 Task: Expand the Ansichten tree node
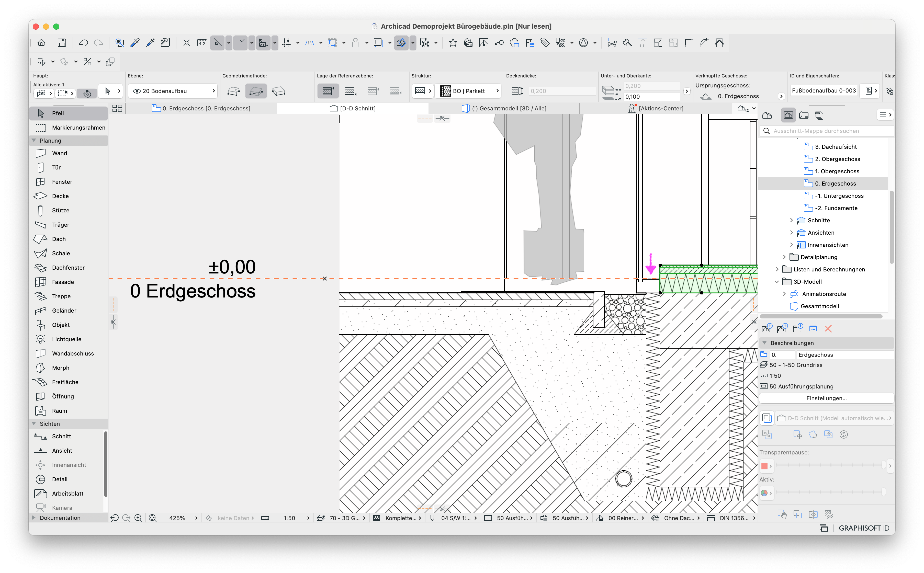[x=791, y=233]
